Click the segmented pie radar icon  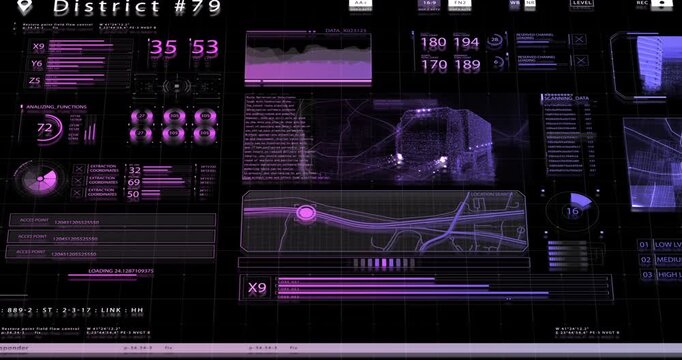(40, 179)
